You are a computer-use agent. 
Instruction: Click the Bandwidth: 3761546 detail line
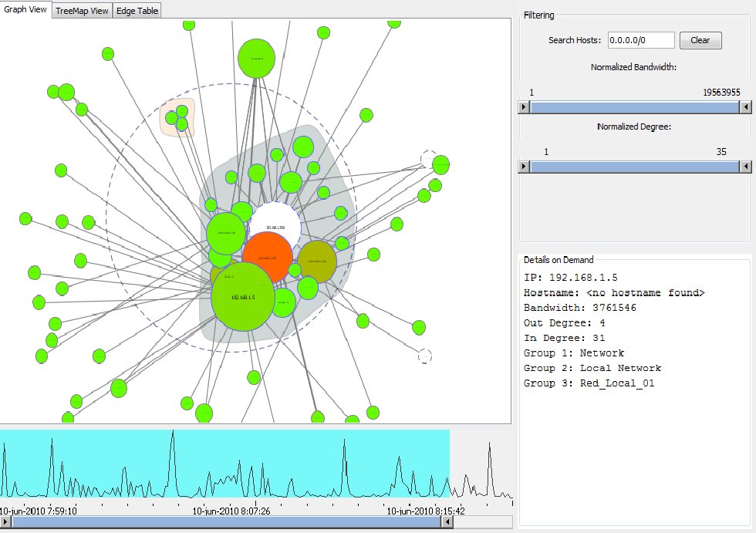click(x=580, y=308)
